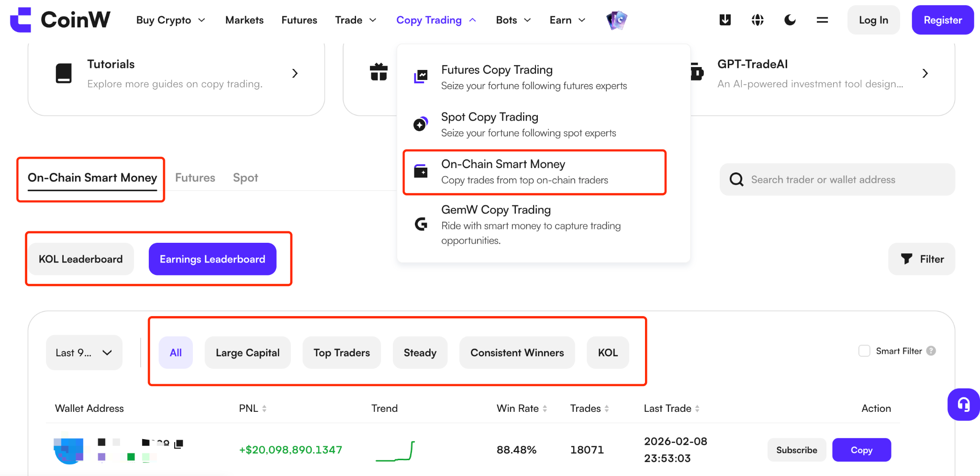Switch to the Futures tab

[x=195, y=178]
